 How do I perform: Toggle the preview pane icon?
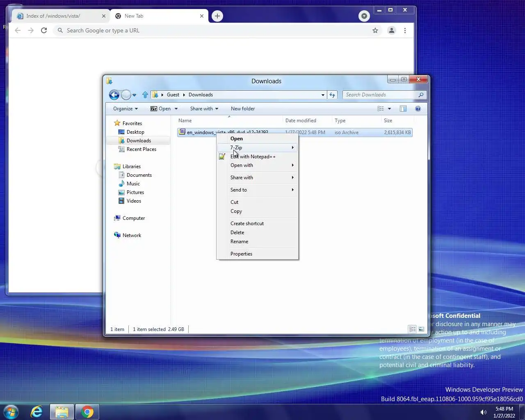click(x=403, y=109)
